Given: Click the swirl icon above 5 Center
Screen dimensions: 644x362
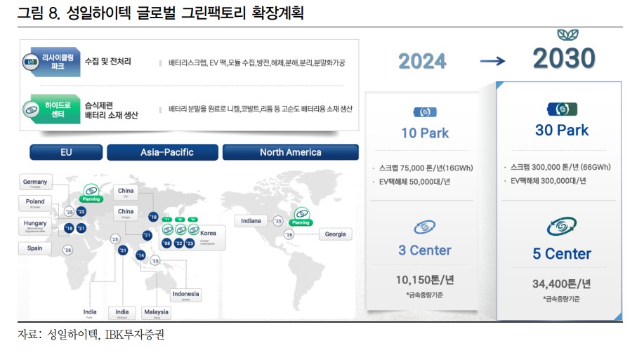Looking at the screenshot, I should (x=561, y=227).
